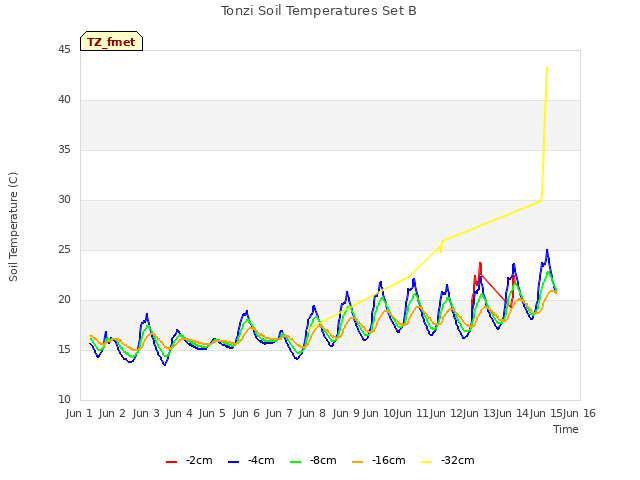Toggle the -8cm legend entry
Screen dimensions: 640x480
[313, 461]
